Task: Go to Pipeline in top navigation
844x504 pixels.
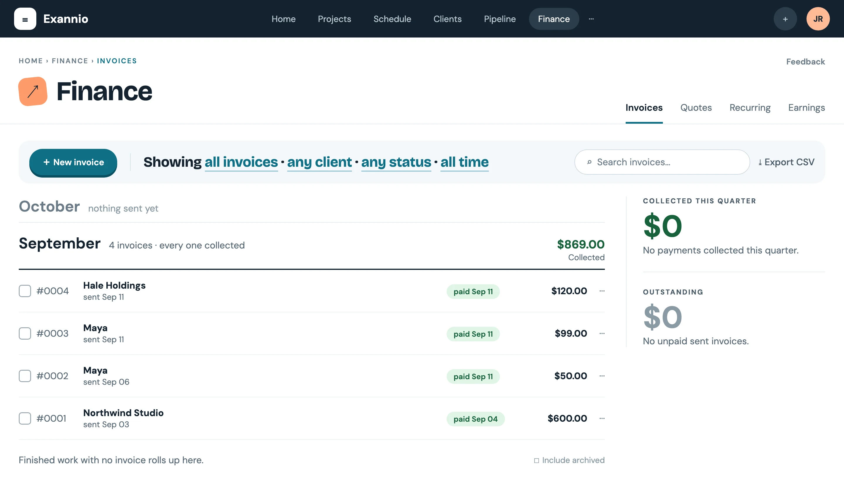Action: (500, 19)
